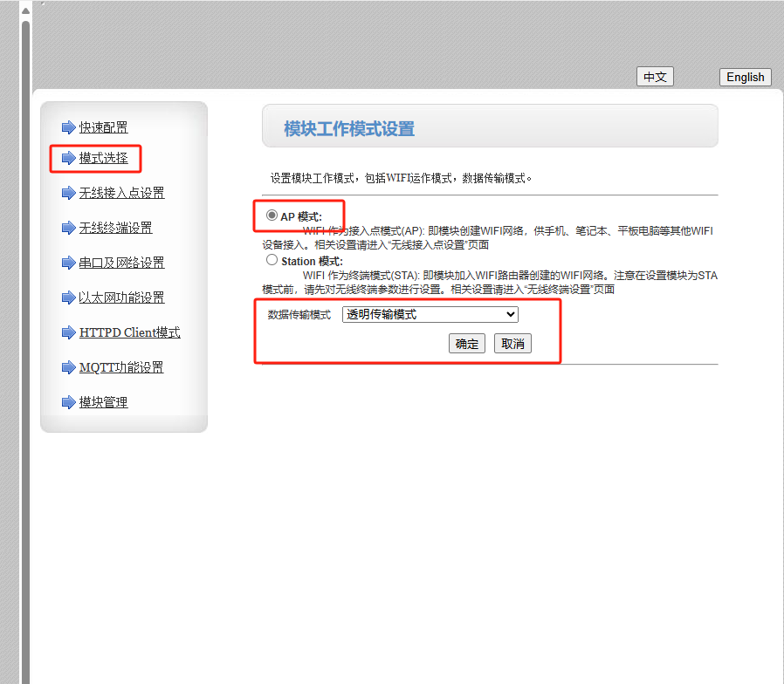
Task: Click arrow icon next to 无线接入点设置
Action: [x=68, y=193]
